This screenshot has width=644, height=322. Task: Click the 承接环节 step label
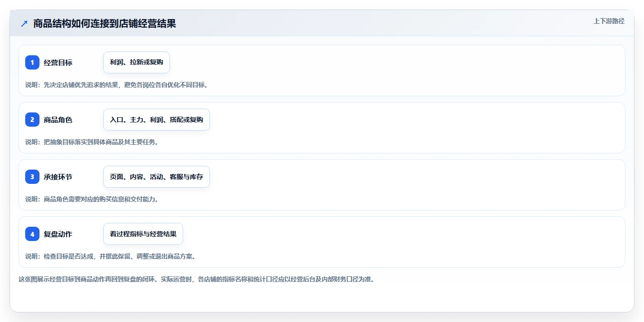58,177
